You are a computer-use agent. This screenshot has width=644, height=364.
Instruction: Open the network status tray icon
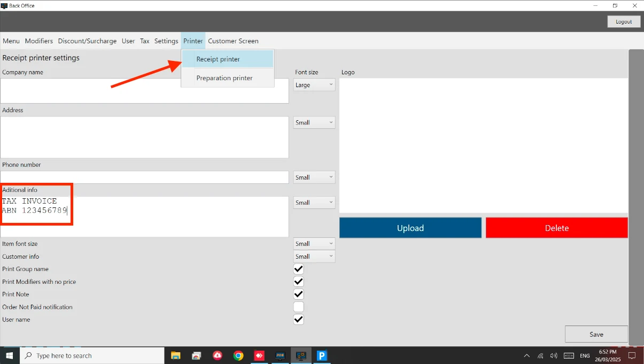pos(540,355)
